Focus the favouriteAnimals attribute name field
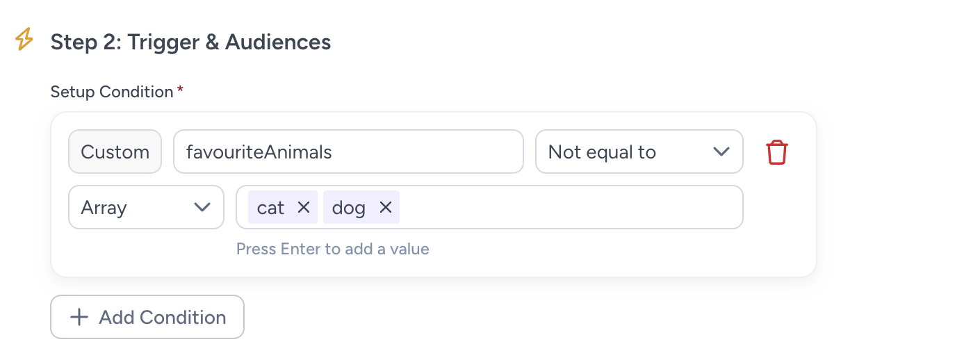 point(348,152)
